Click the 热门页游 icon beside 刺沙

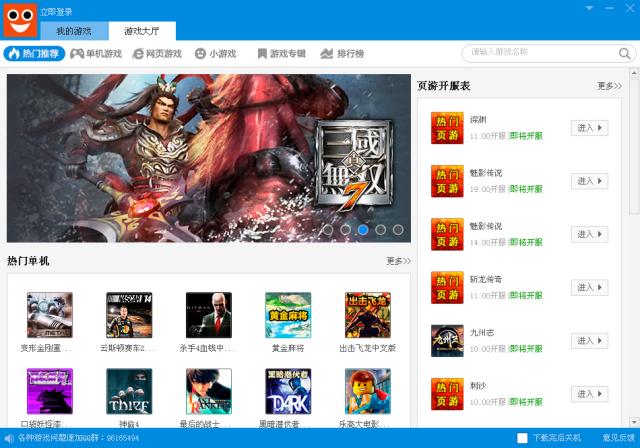pos(447,394)
